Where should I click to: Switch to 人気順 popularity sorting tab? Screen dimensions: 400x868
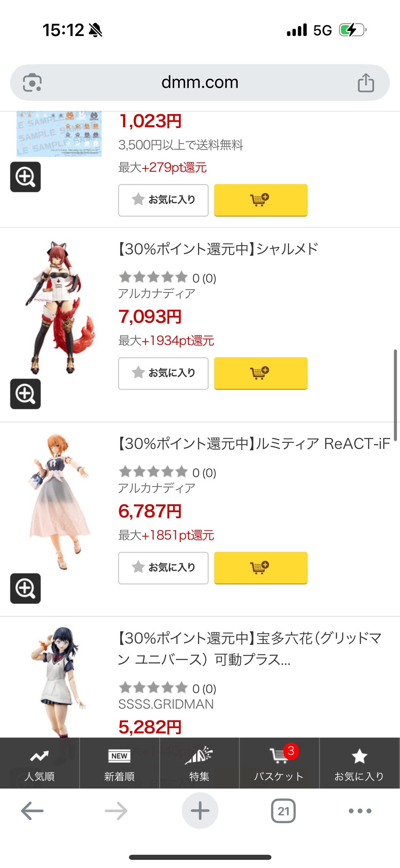[40, 763]
